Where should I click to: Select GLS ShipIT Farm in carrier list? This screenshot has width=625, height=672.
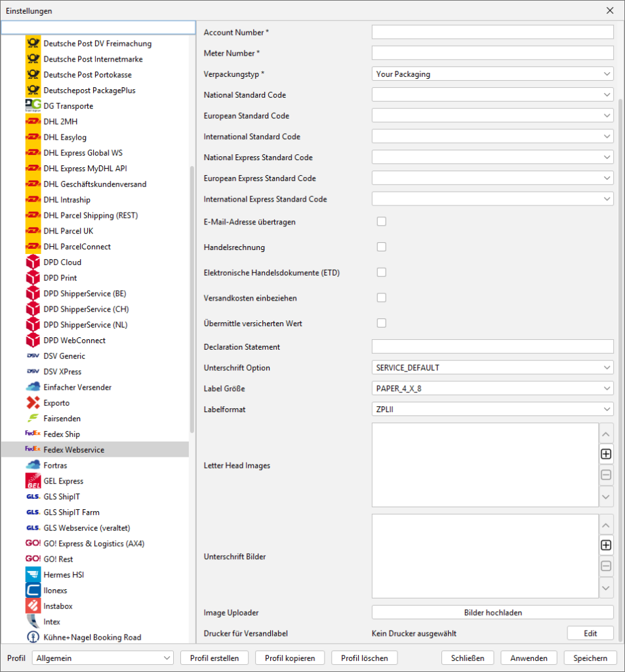tap(71, 513)
